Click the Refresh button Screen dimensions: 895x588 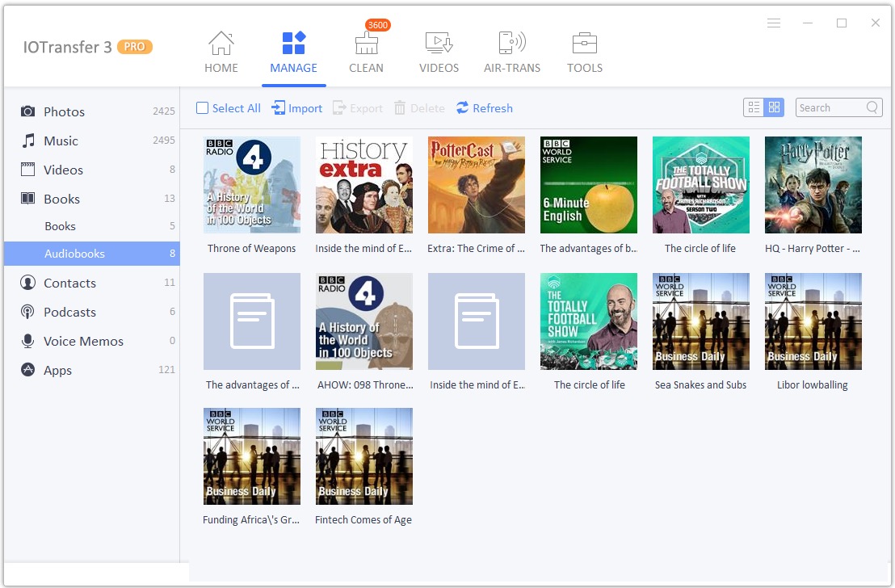tap(484, 107)
